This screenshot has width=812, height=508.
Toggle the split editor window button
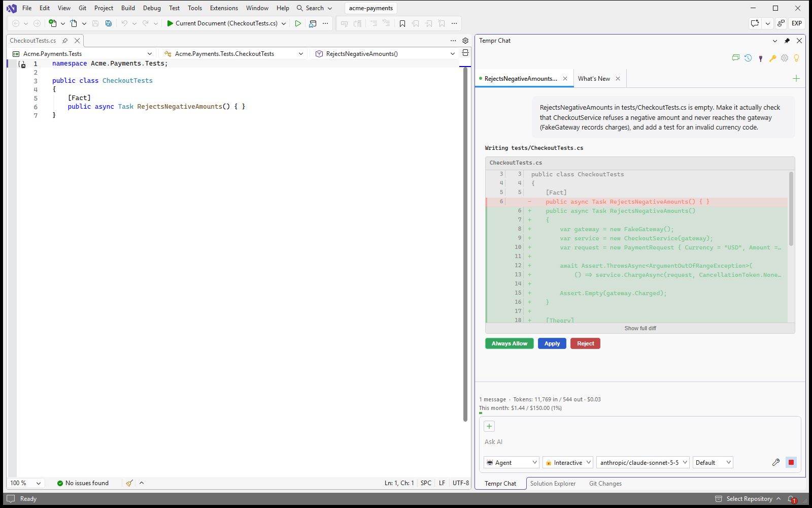point(465,53)
